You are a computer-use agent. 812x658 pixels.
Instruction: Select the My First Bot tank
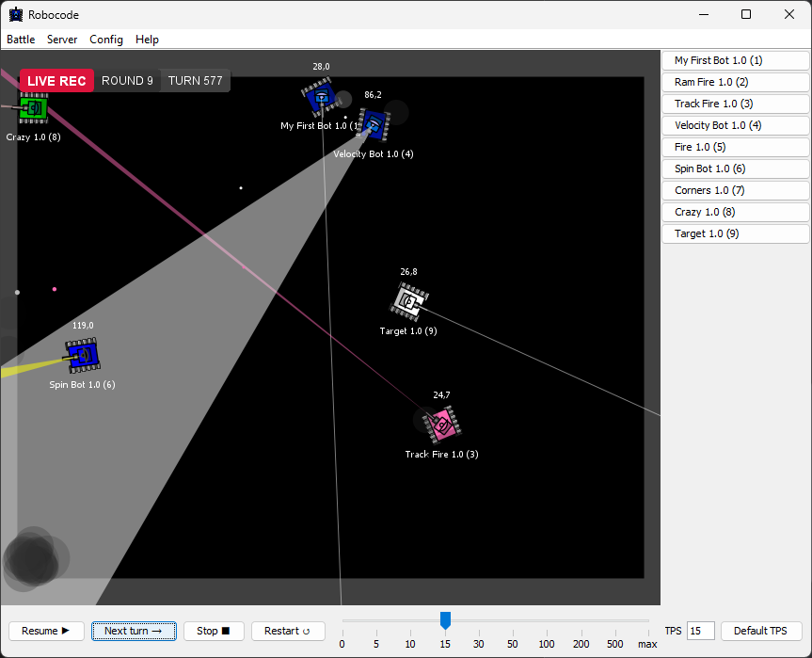[320, 96]
